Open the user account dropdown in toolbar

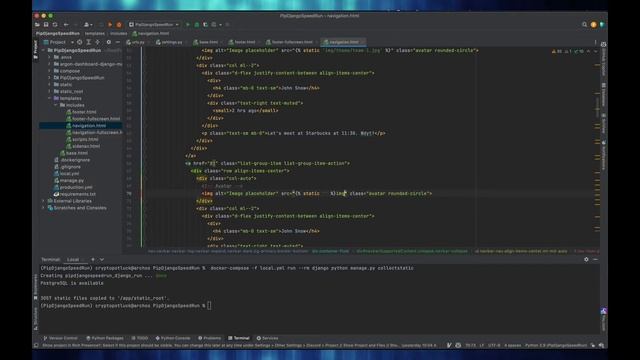click(x=88, y=24)
